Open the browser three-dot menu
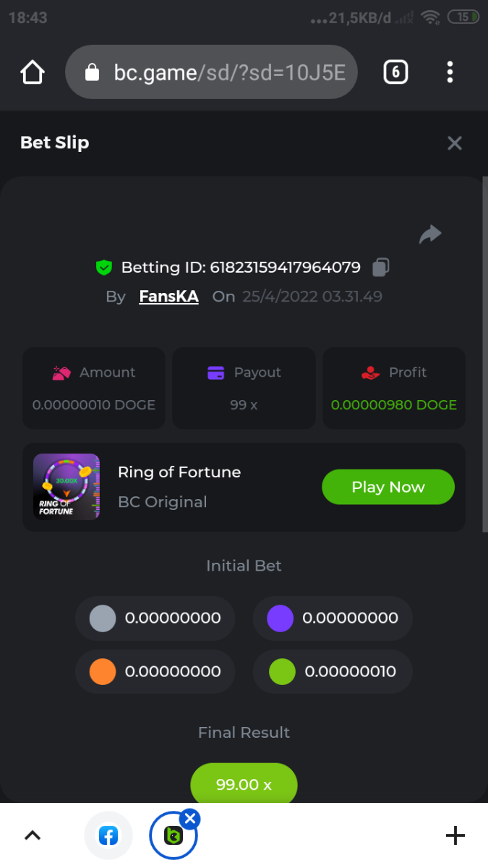488x868 pixels. pos(450,72)
